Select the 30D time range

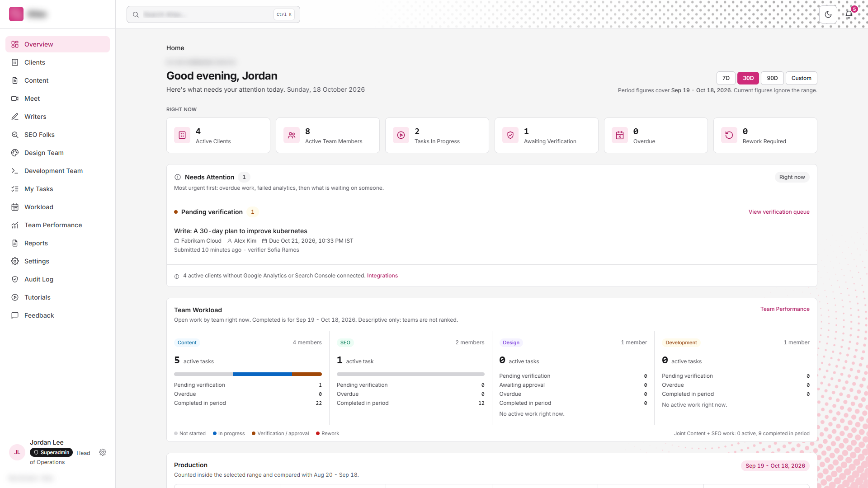coord(748,78)
